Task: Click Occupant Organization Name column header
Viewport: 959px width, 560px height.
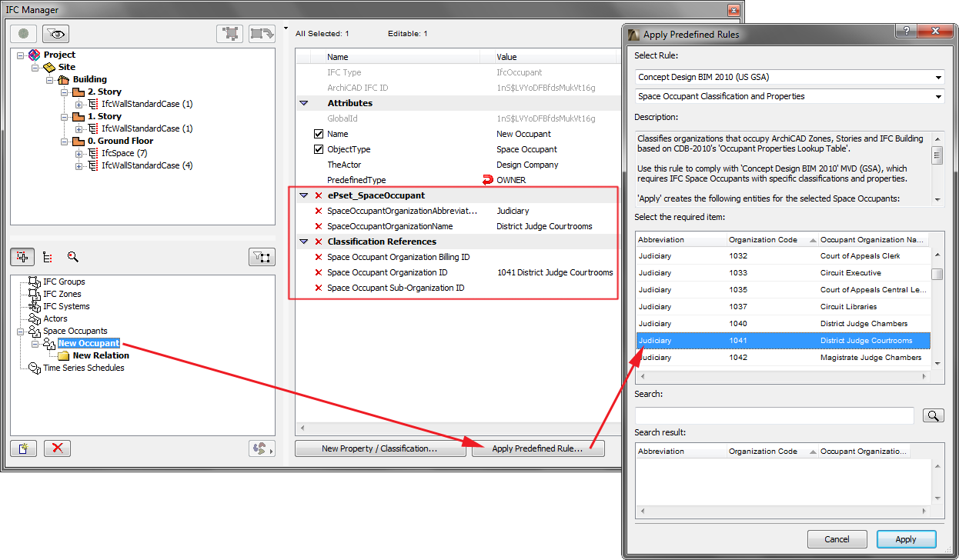Action: (x=874, y=239)
